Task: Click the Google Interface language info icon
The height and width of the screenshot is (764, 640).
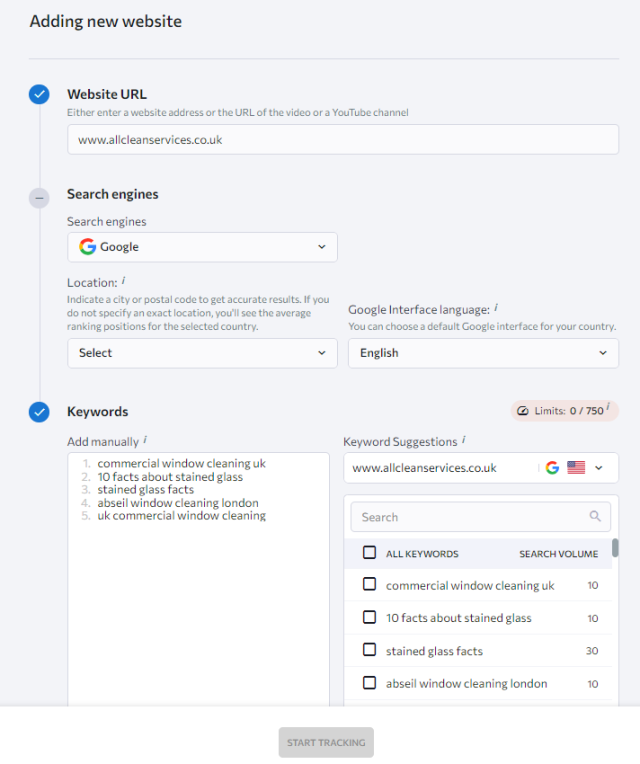Action: 496,309
